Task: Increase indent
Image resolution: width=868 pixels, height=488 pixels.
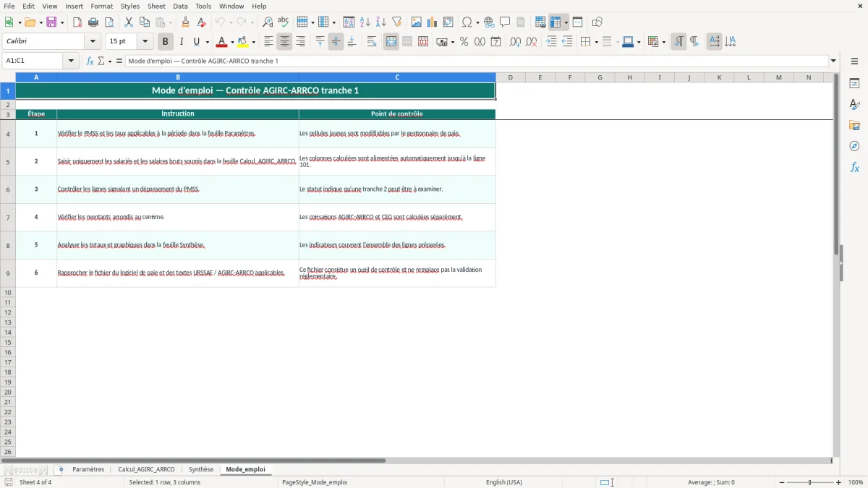Action: pyautogui.click(x=551, y=42)
